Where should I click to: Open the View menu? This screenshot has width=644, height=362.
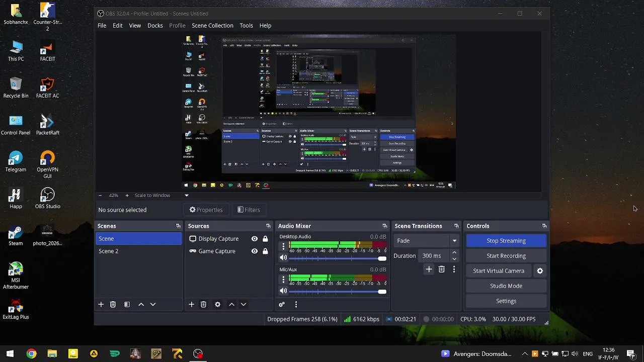point(135,26)
